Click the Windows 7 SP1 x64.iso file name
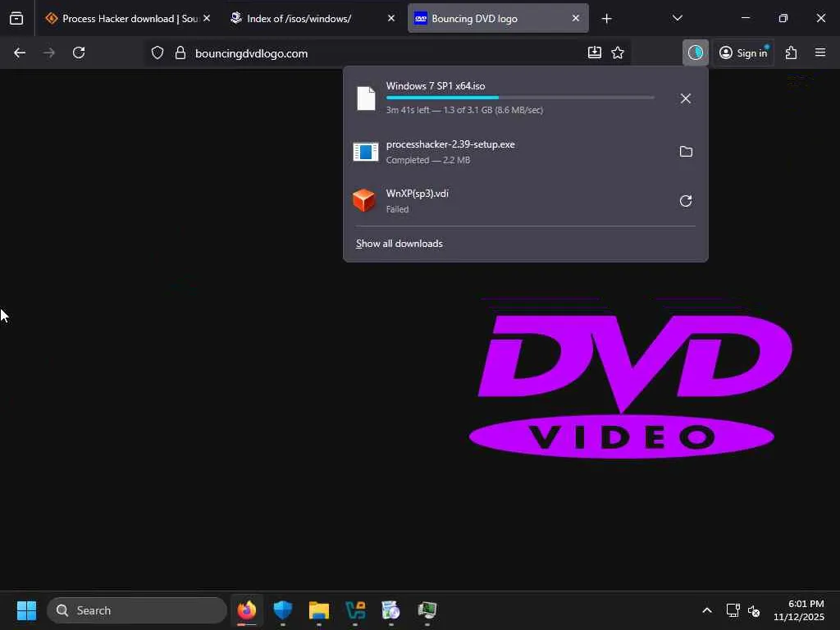This screenshot has height=630, width=840. 436,85
